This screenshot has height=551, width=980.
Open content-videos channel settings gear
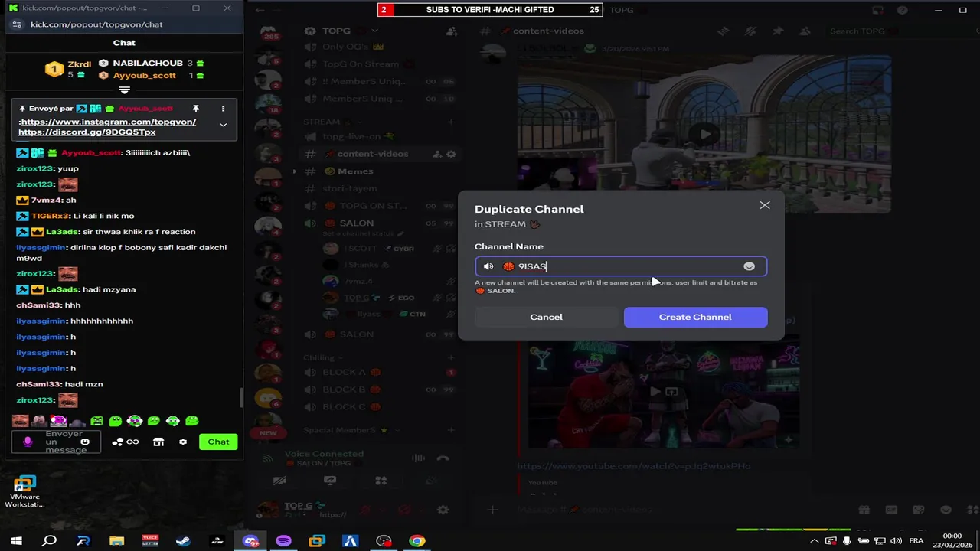[x=451, y=154]
